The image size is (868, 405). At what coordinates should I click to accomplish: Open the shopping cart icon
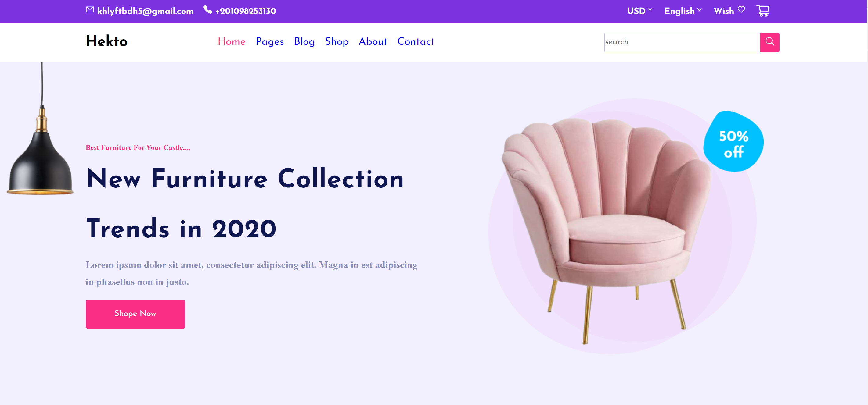[x=763, y=11]
